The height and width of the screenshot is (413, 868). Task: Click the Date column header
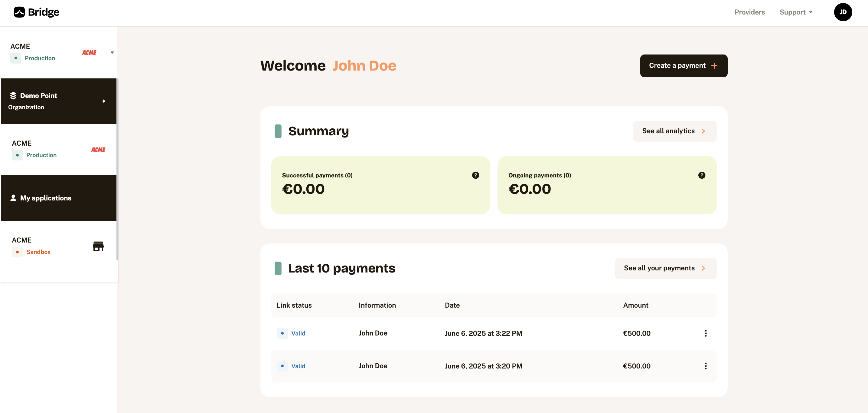[452, 306]
